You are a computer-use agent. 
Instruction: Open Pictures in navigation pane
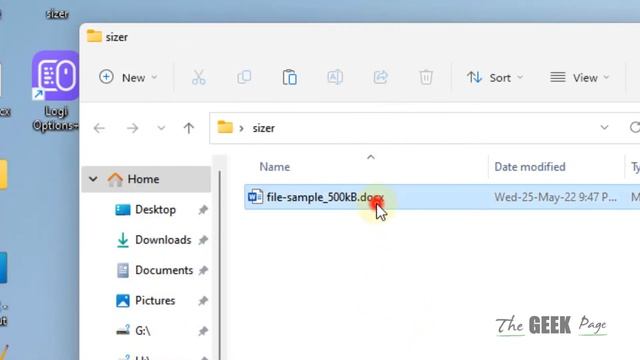click(155, 301)
